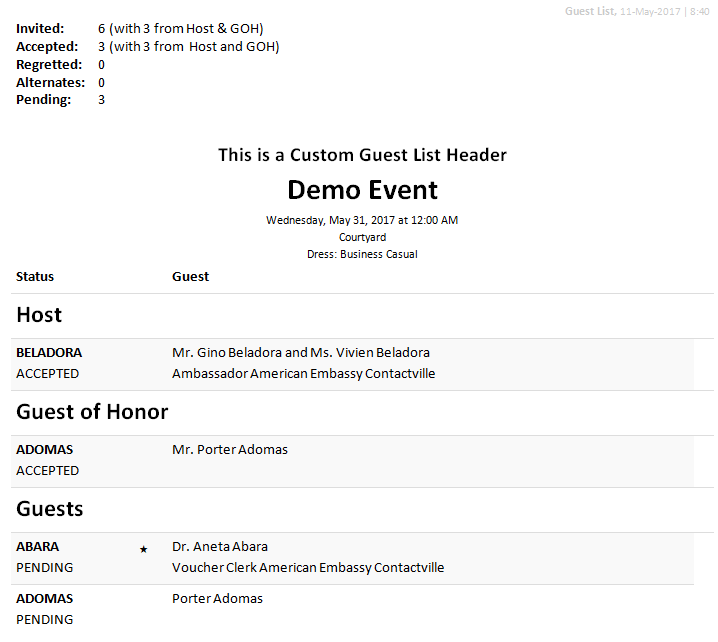Select the Guest of Honor section heading

(x=92, y=412)
